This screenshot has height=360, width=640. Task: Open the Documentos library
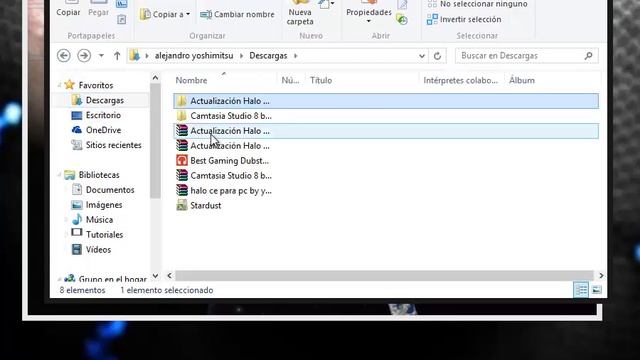pos(110,190)
